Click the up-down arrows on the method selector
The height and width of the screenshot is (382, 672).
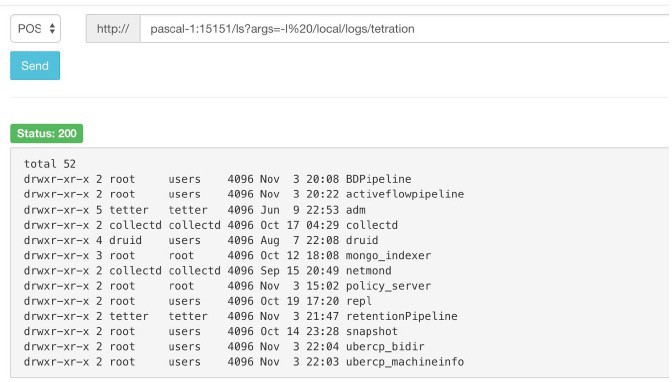[52, 29]
